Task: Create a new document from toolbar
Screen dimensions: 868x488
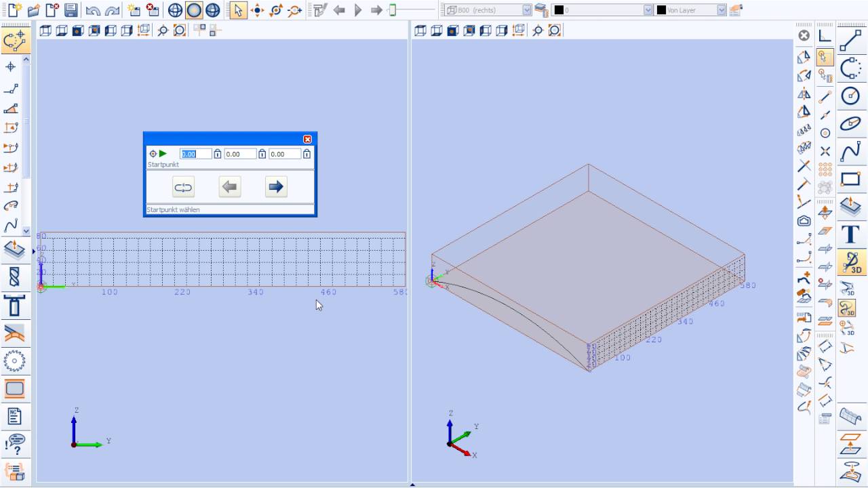Action: coord(14,10)
